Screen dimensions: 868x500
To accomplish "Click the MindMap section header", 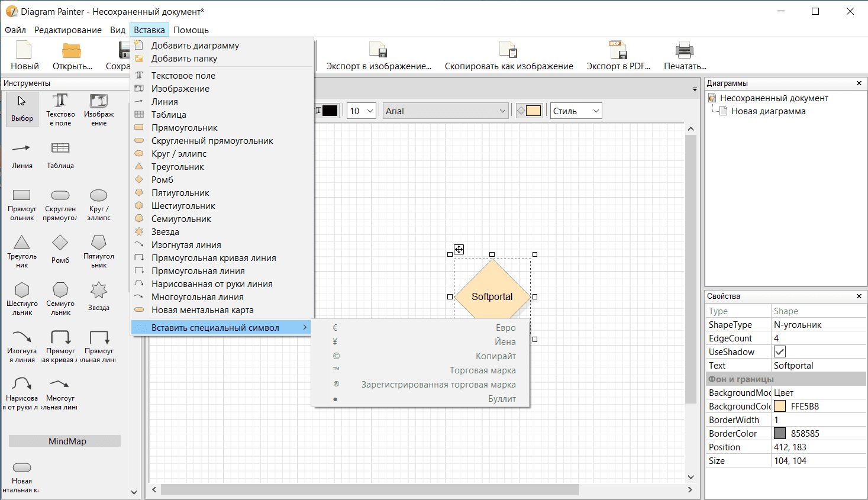I will (65, 441).
